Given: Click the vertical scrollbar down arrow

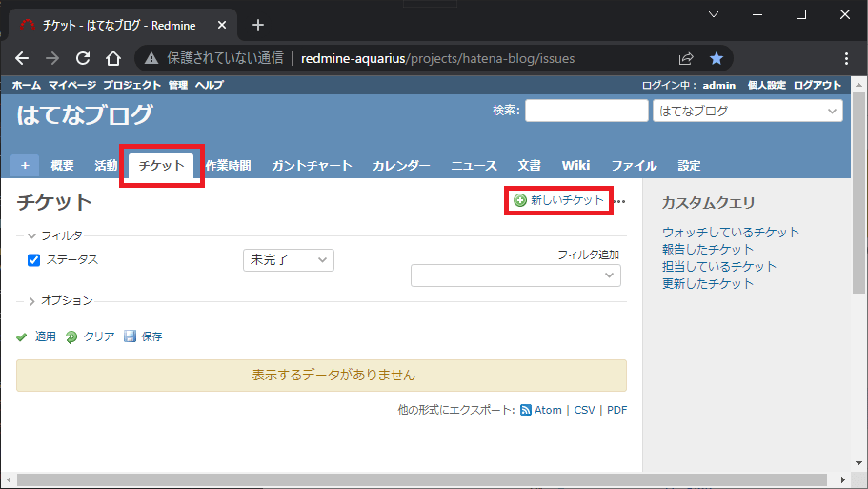Looking at the screenshot, I should tap(858, 463).
